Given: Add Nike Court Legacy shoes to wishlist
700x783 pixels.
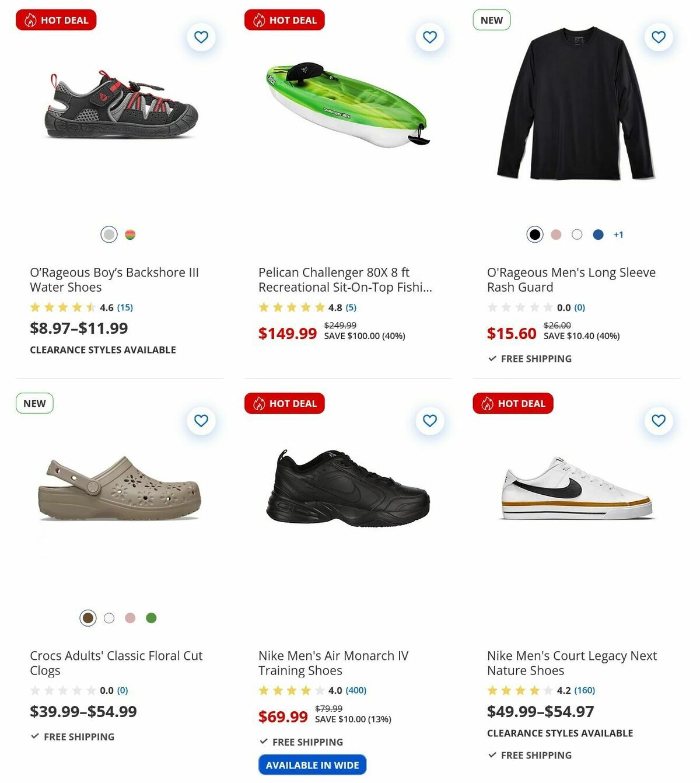Looking at the screenshot, I should tap(658, 420).
